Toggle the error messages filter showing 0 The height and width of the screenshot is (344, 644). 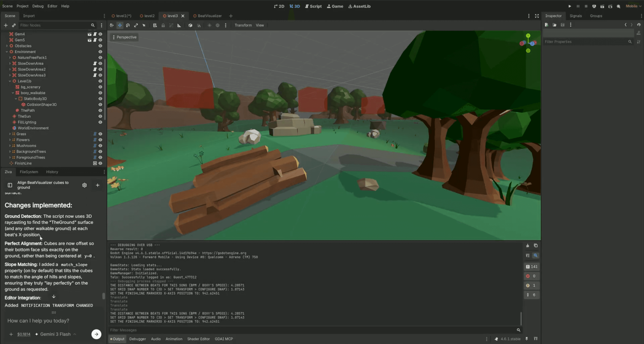pos(532,276)
